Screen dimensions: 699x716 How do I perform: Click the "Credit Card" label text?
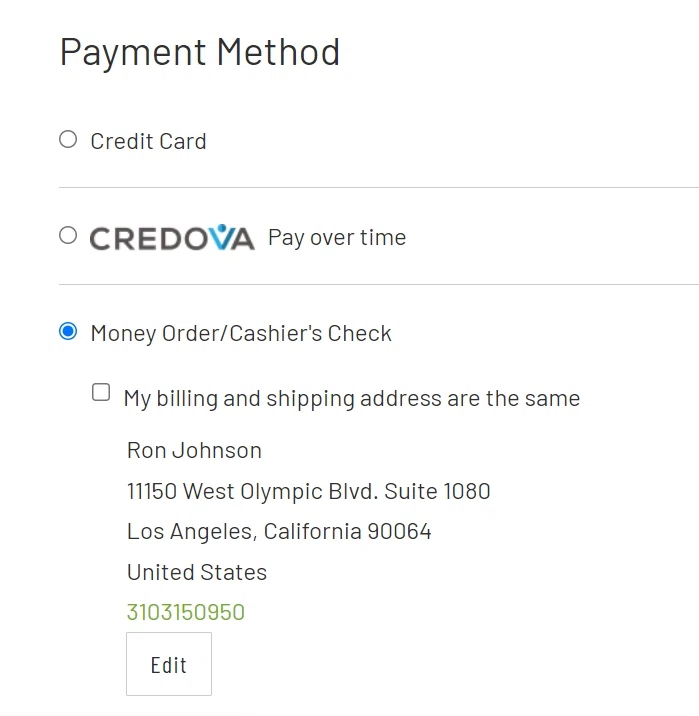click(x=148, y=142)
